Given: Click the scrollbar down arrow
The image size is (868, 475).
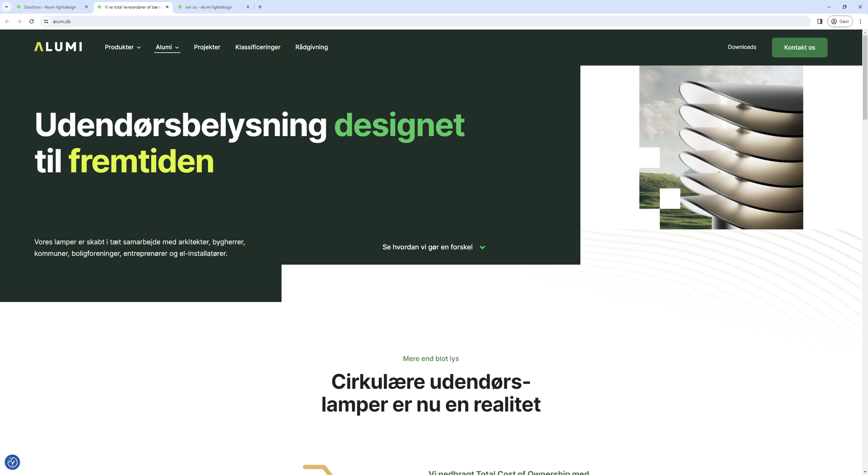Looking at the screenshot, I should 865,472.
